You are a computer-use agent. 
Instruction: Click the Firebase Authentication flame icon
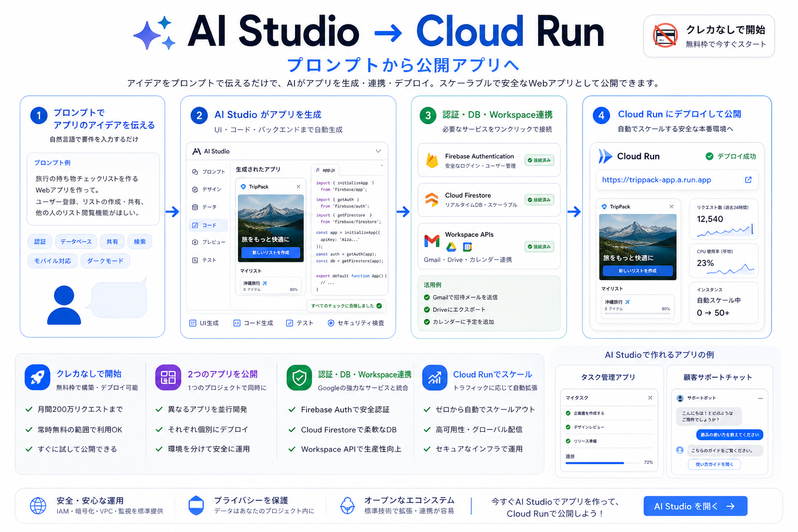point(432,160)
